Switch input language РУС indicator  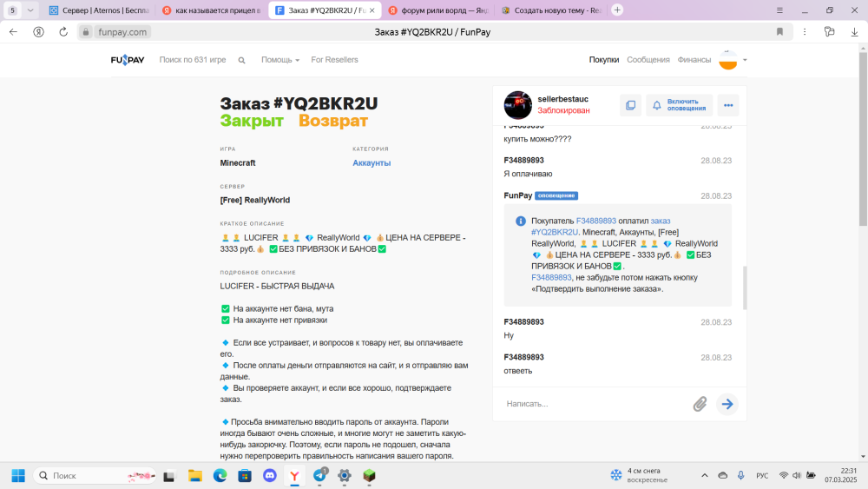[762, 475]
